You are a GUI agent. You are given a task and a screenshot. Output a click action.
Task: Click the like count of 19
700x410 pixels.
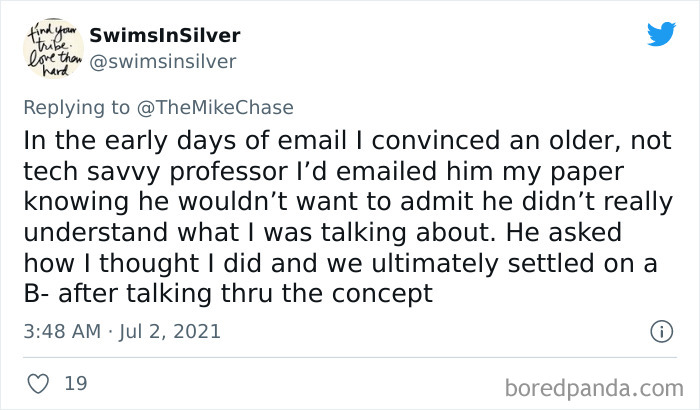(74, 383)
